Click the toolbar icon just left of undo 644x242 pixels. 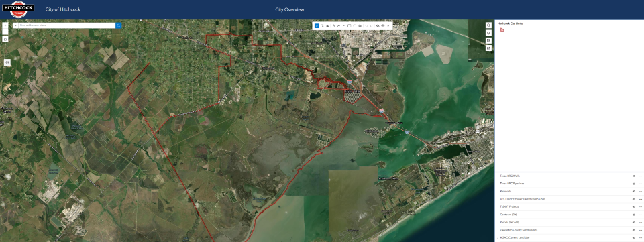(x=360, y=26)
